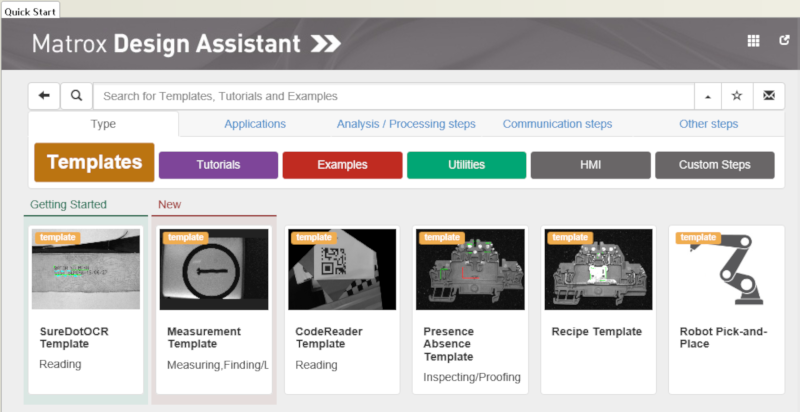Click the favorites star icon
800x412 pixels.
(x=737, y=96)
